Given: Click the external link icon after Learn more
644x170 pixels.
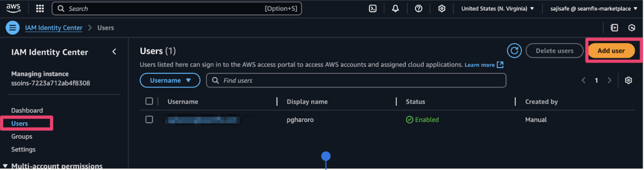Looking at the screenshot, I should tap(500, 65).
